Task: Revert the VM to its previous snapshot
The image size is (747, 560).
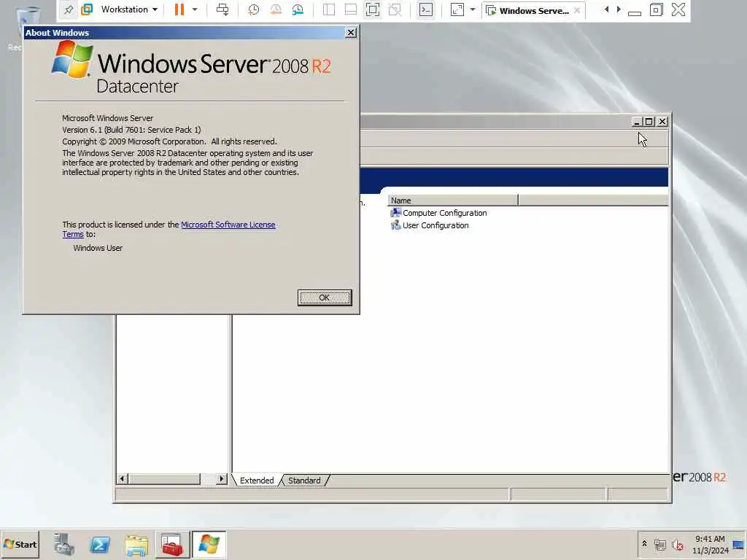Action: point(275,9)
